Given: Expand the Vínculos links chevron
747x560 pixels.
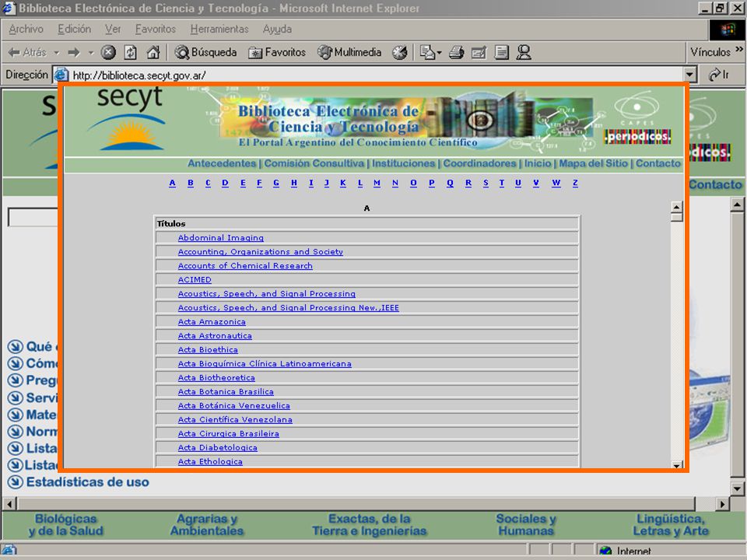Looking at the screenshot, I should (x=739, y=50).
